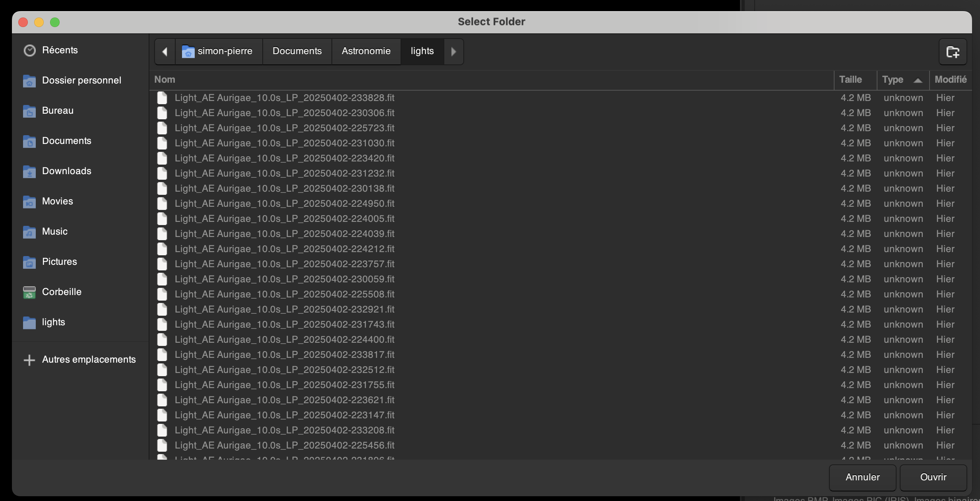Image resolution: width=980 pixels, height=501 pixels.
Task: Open the lights bookmark in sidebar
Action: 53,322
